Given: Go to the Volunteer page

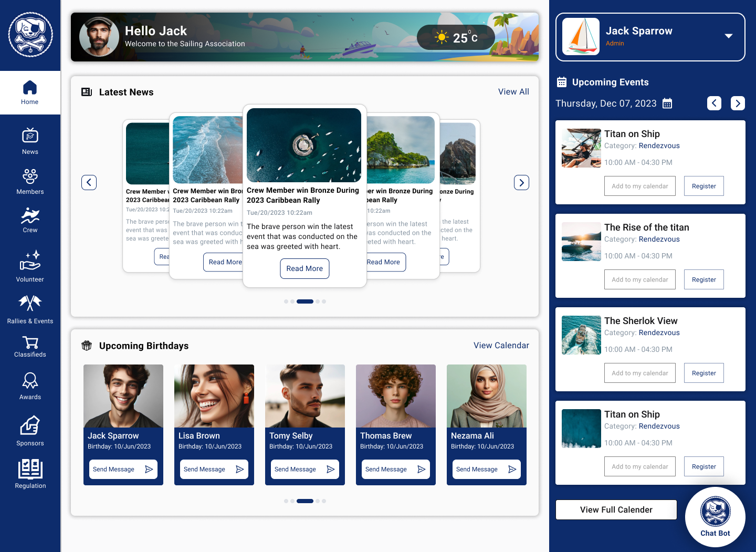Looking at the screenshot, I should [x=30, y=266].
